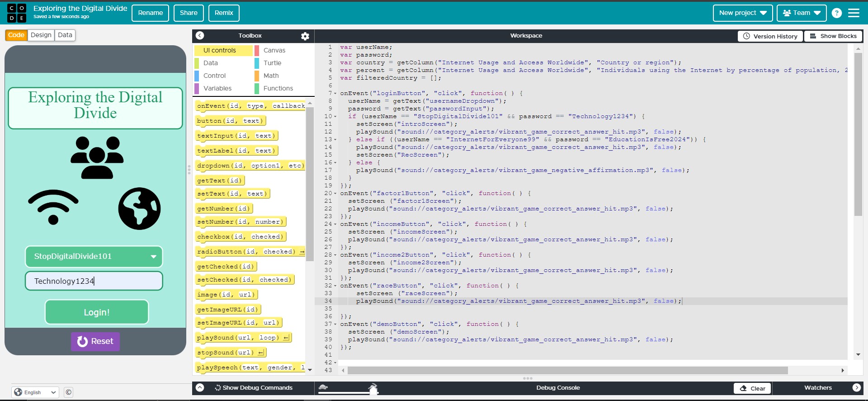Click the Wi-Fi icon in app preview
Image resolution: width=868 pixels, height=401 pixels.
(53, 207)
